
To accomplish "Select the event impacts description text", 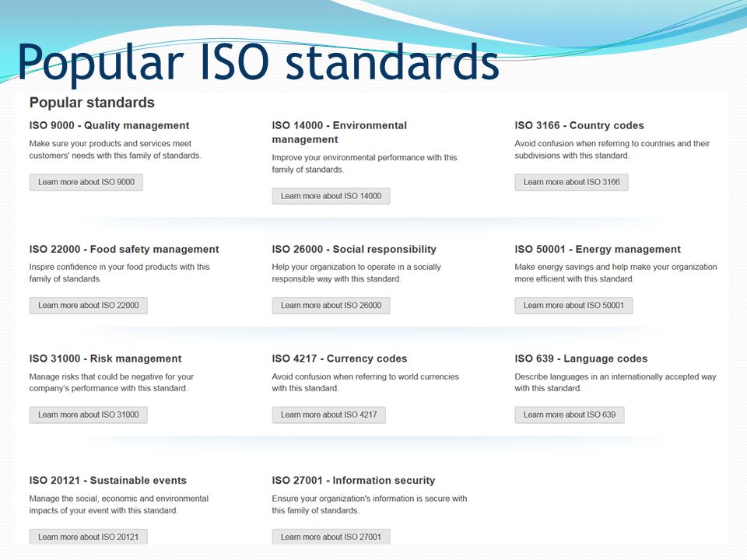I will (x=118, y=504).
